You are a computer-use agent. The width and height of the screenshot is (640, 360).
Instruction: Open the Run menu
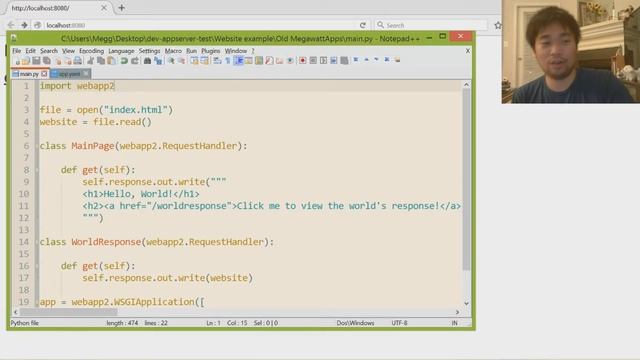191,51
